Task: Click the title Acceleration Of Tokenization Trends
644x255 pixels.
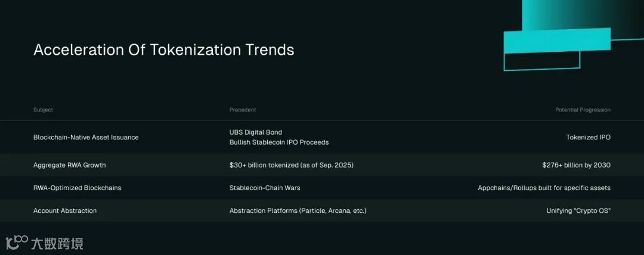Action: (x=164, y=50)
